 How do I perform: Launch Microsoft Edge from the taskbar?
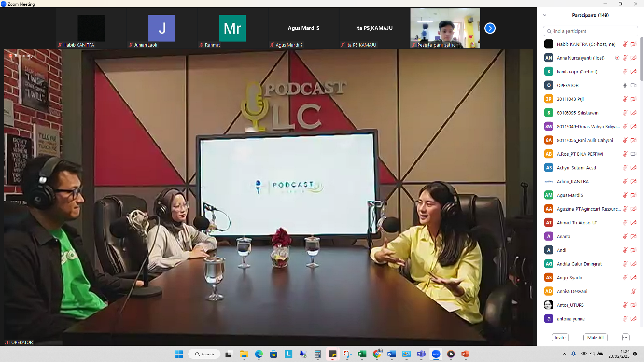(x=259, y=355)
